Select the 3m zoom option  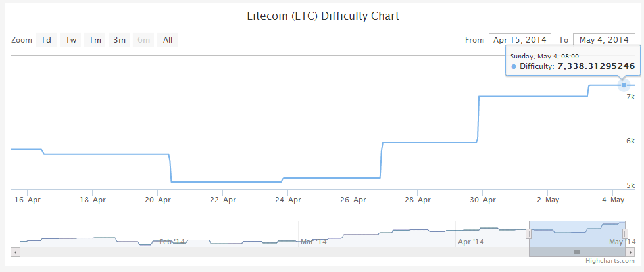tap(119, 41)
